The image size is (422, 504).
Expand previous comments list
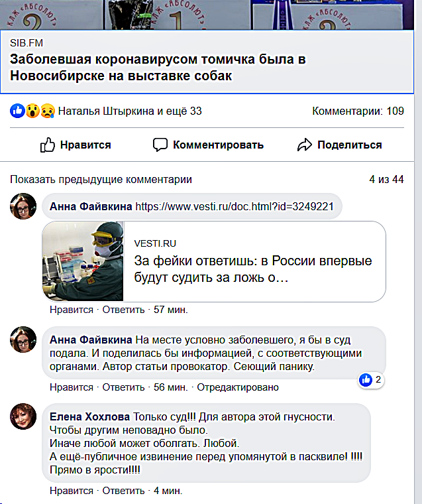(x=101, y=179)
